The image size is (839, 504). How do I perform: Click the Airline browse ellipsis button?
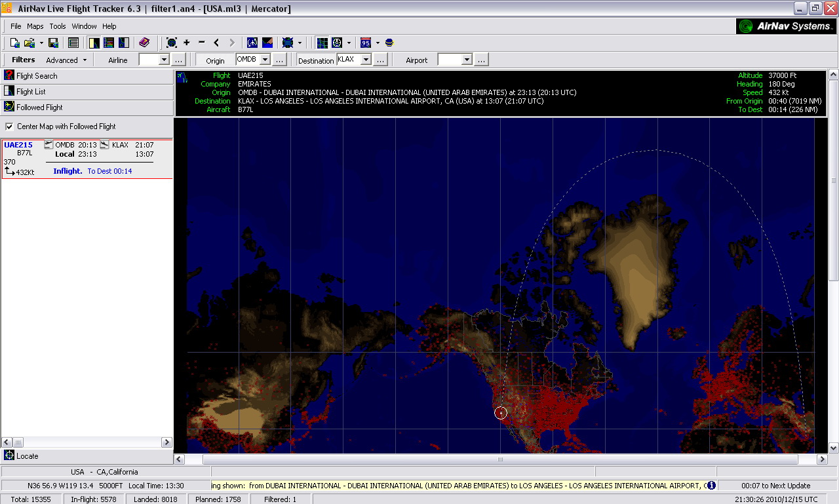point(179,60)
